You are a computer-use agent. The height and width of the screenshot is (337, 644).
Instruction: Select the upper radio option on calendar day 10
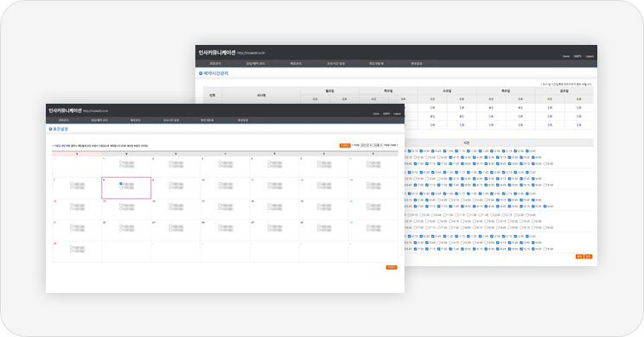click(220, 184)
